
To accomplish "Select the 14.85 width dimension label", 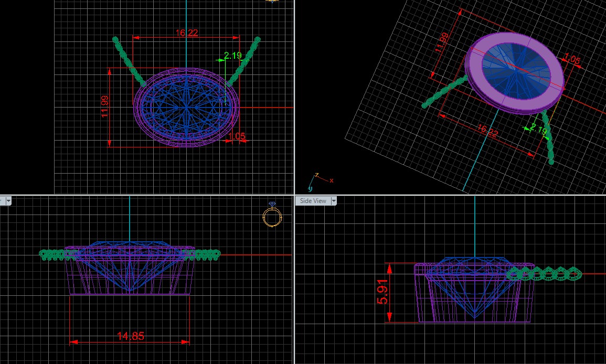I will (x=130, y=336).
